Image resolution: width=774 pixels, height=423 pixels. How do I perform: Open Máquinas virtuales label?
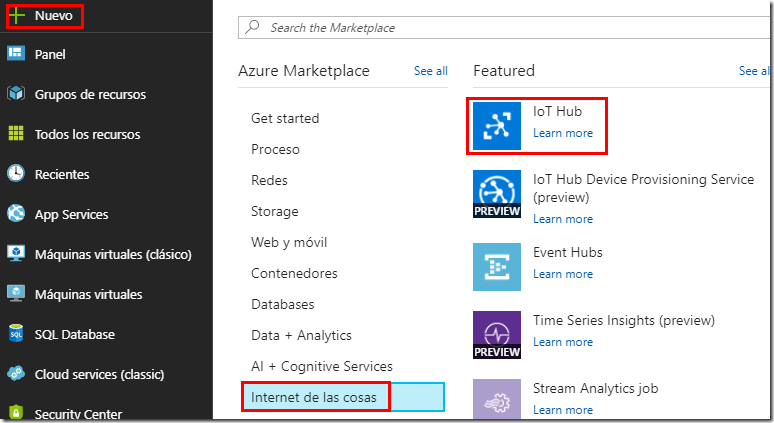point(88,295)
